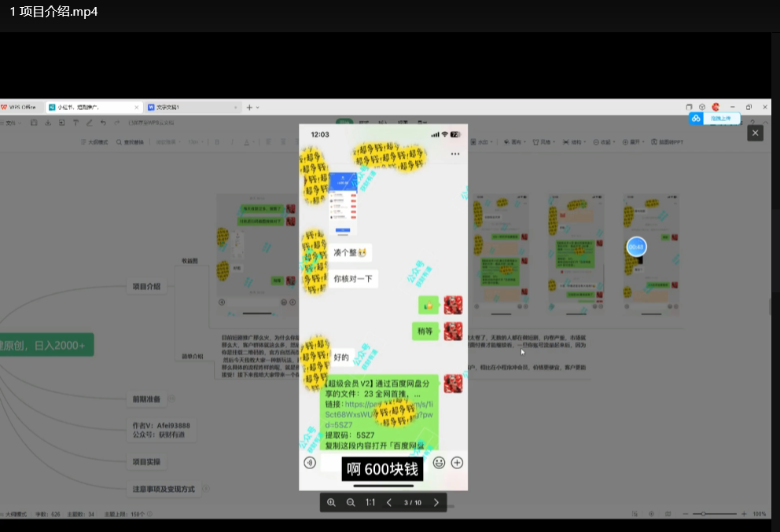Open the 风格 style dropdown
This screenshot has height=532, width=780.
coord(544,142)
